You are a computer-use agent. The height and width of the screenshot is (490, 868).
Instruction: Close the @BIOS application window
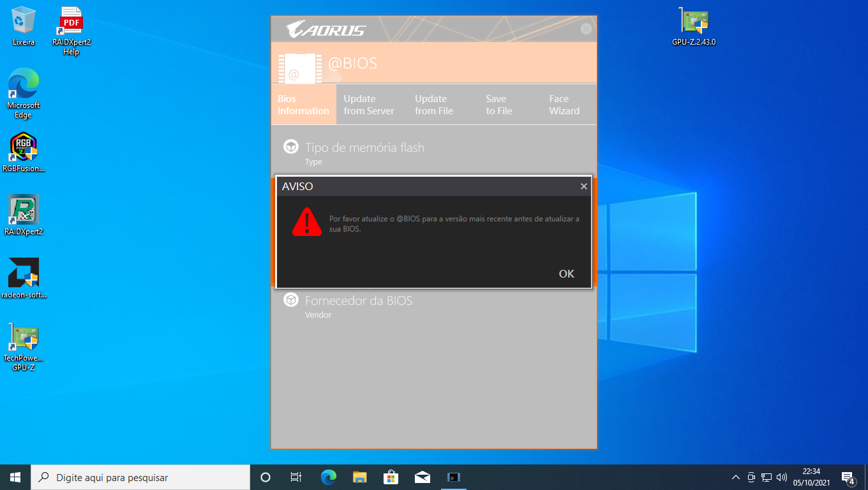click(x=586, y=29)
